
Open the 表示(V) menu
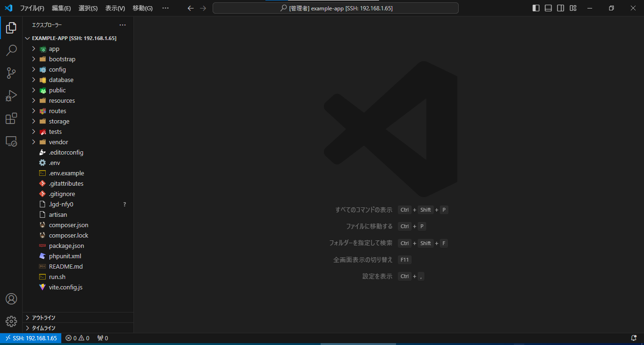coord(115,8)
